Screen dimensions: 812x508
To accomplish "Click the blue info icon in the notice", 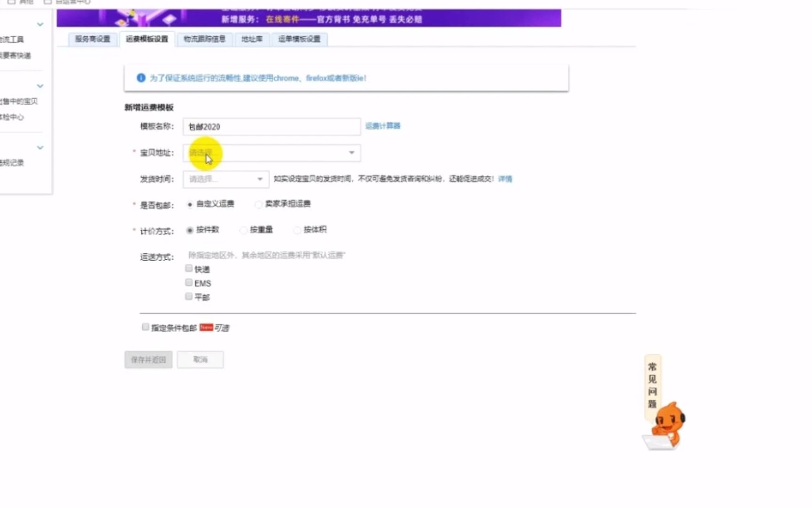I will tap(141, 78).
